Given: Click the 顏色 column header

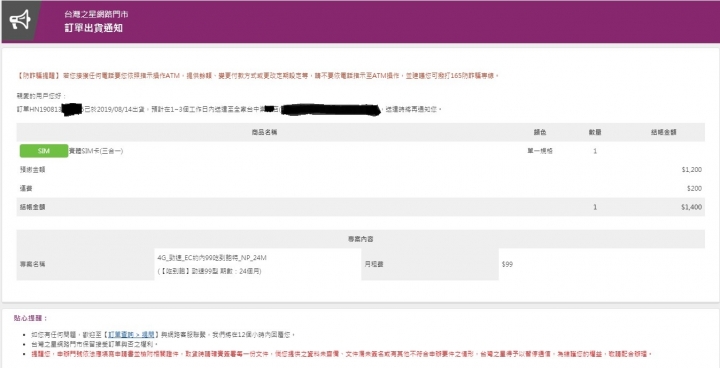Looking at the screenshot, I should (540, 132).
